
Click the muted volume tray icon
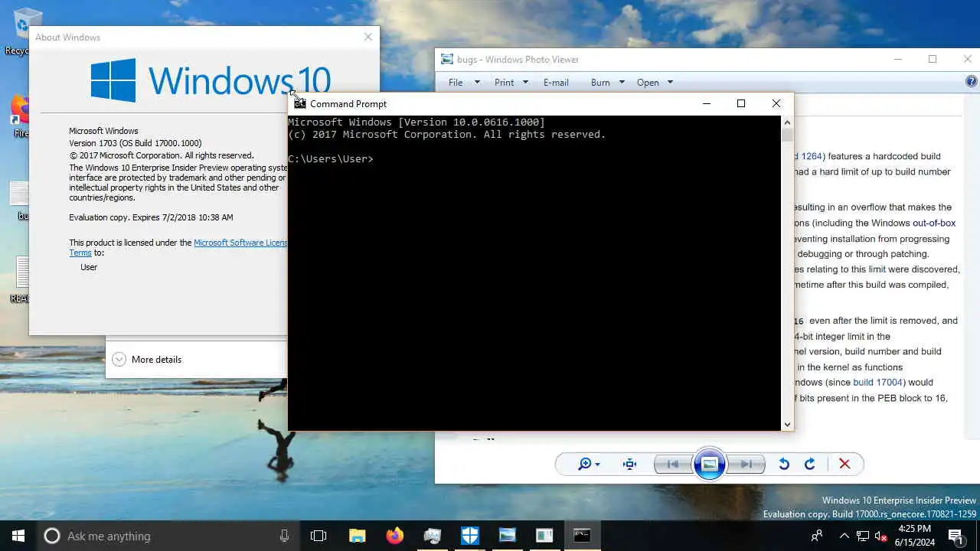[881, 536]
